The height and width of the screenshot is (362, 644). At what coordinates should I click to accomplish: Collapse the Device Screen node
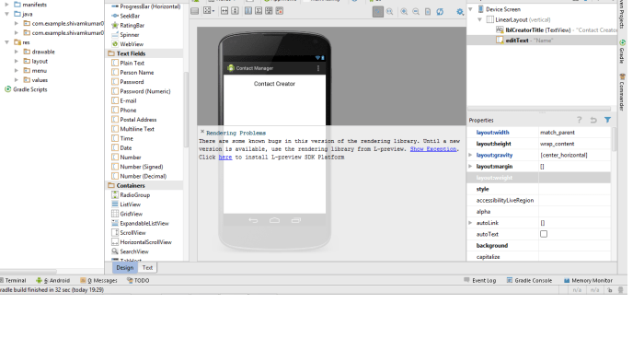(x=471, y=9)
